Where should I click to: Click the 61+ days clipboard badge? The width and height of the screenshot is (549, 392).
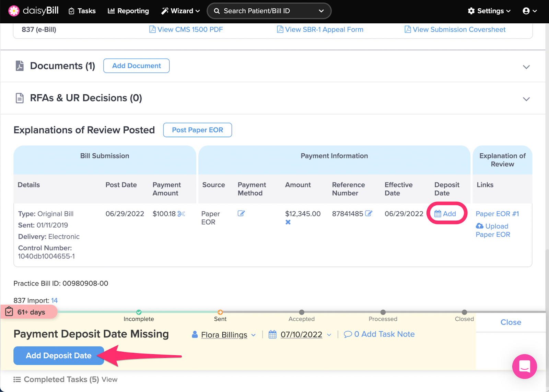point(9,312)
